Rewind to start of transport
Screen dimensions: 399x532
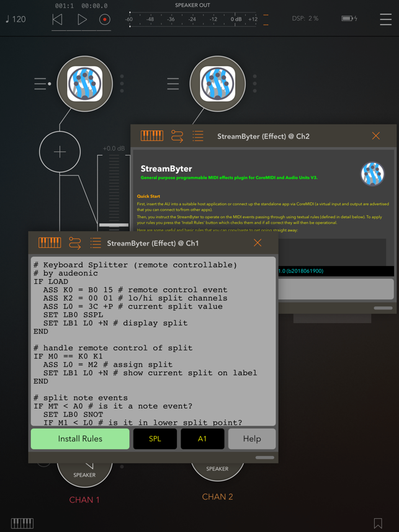coord(57,20)
